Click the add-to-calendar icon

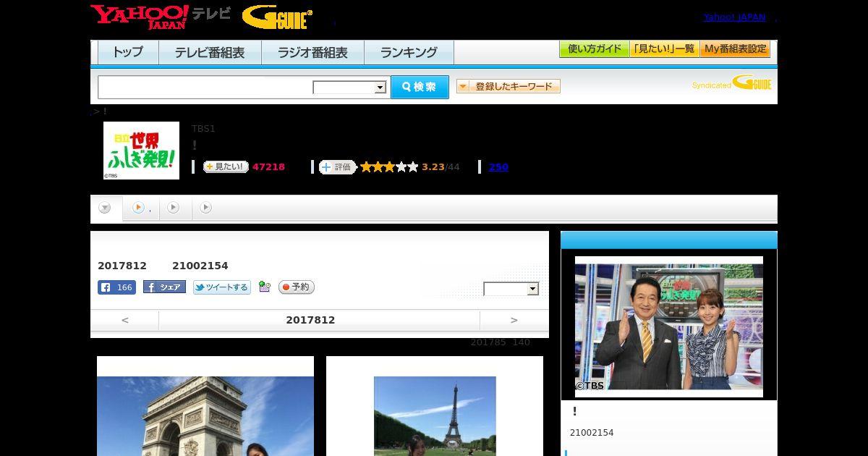pyautogui.click(x=264, y=287)
